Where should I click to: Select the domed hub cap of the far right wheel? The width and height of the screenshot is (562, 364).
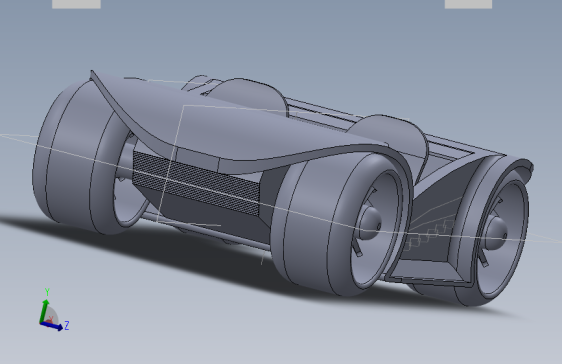[496, 233]
